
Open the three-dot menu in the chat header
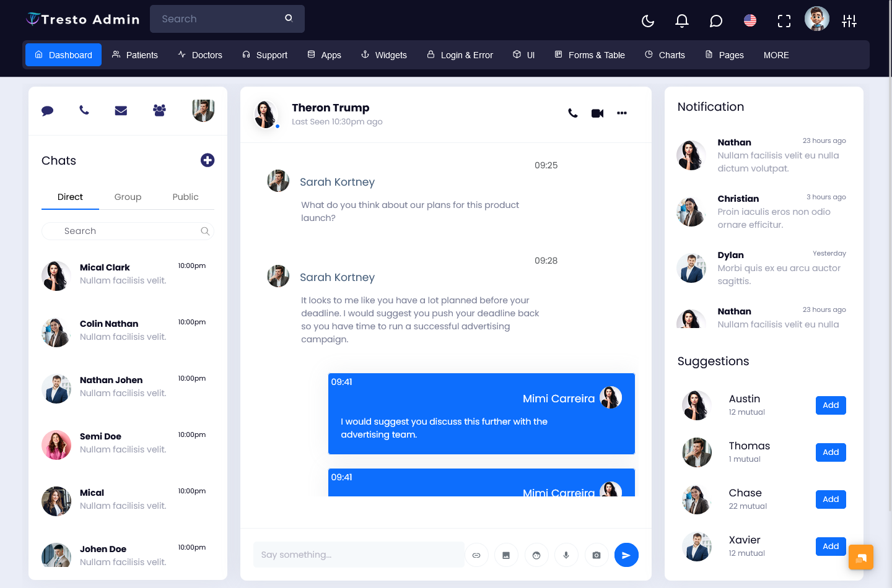[x=622, y=113]
